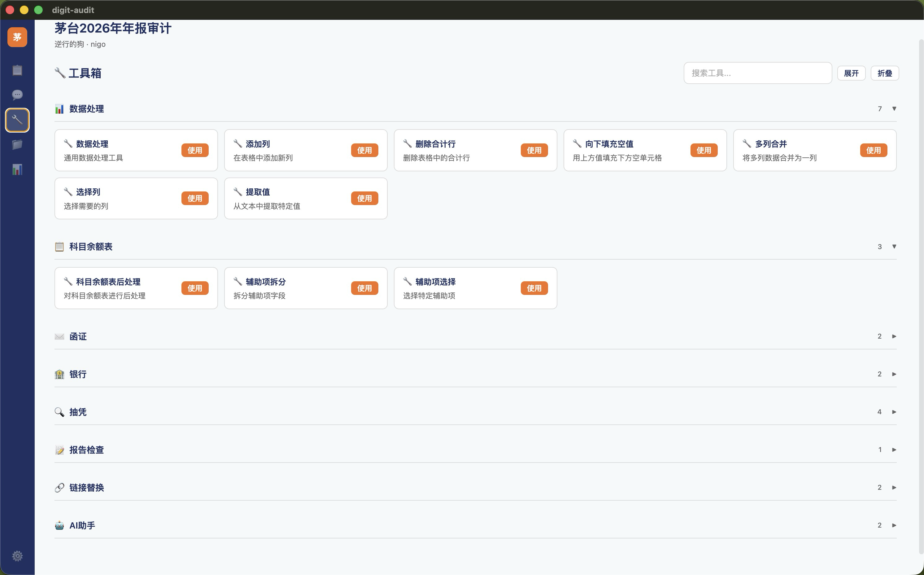
Task: Click 使用 on the 删除合计行 card
Action: pos(534,150)
